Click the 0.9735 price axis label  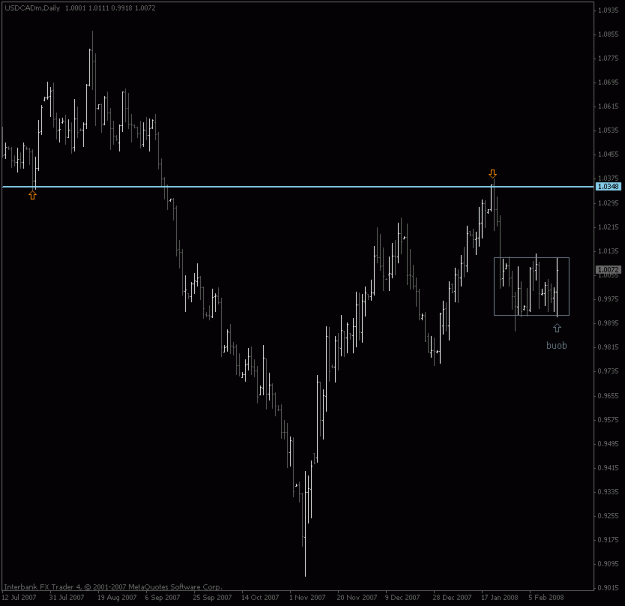(608, 371)
